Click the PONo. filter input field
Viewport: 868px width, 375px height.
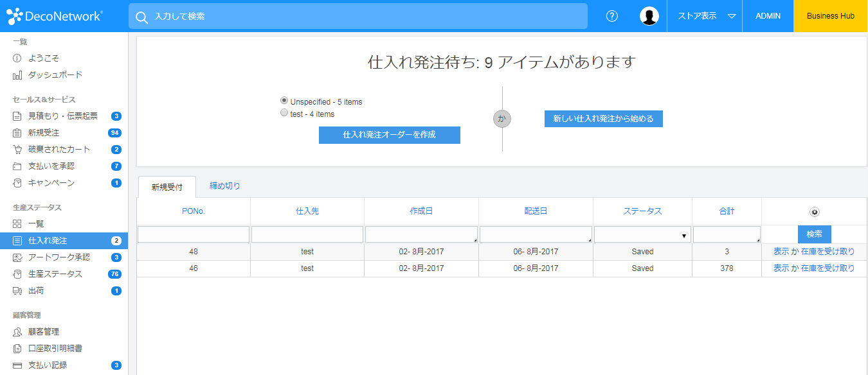(x=194, y=235)
